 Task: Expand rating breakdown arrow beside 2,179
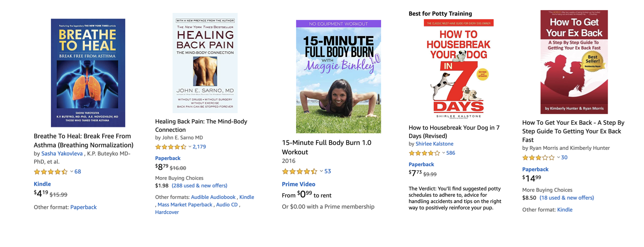pos(190,147)
